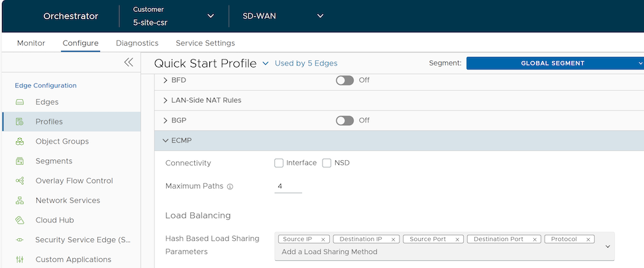Image resolution: width=644 pixels, height=268 pixels.
Task: Remove the Source IP tag
Action: [x=323, y=240]
